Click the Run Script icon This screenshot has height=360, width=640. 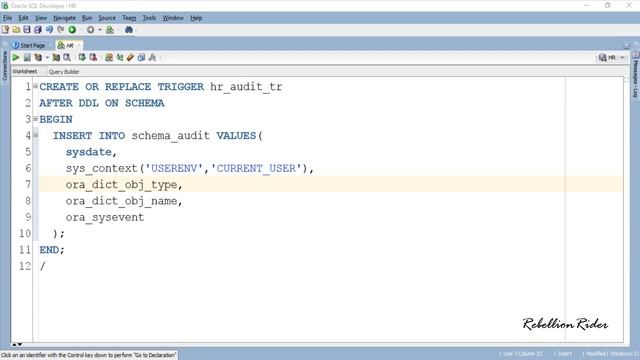[27, 58]
